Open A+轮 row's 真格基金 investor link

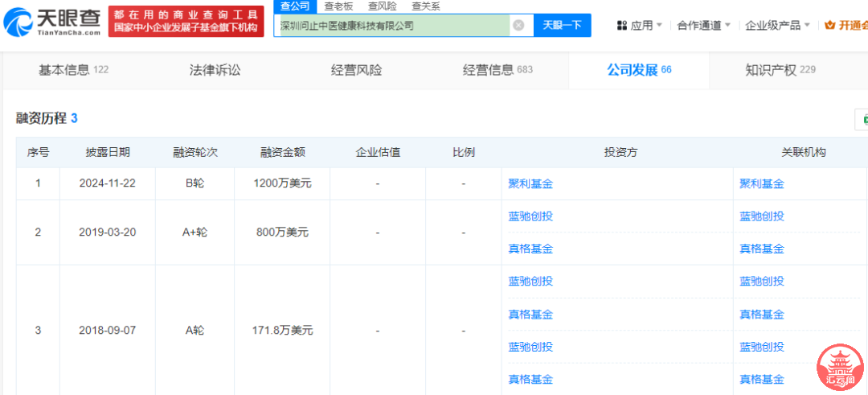[530, 249]
